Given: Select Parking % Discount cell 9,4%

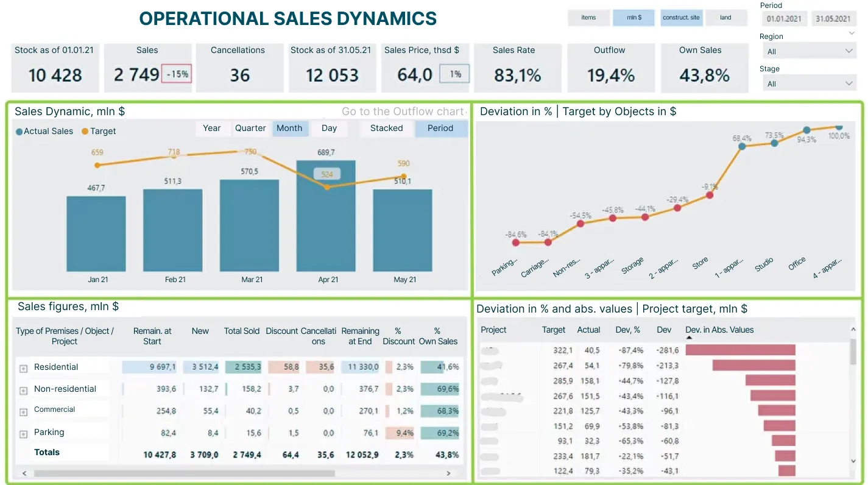Looking at the screenshot, I should click(400, 433).
